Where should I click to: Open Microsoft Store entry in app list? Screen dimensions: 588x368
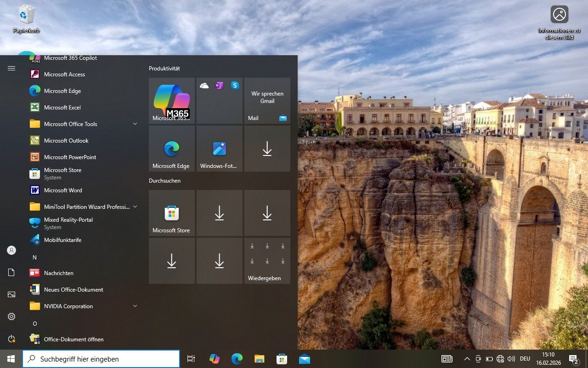click(84, 173)
